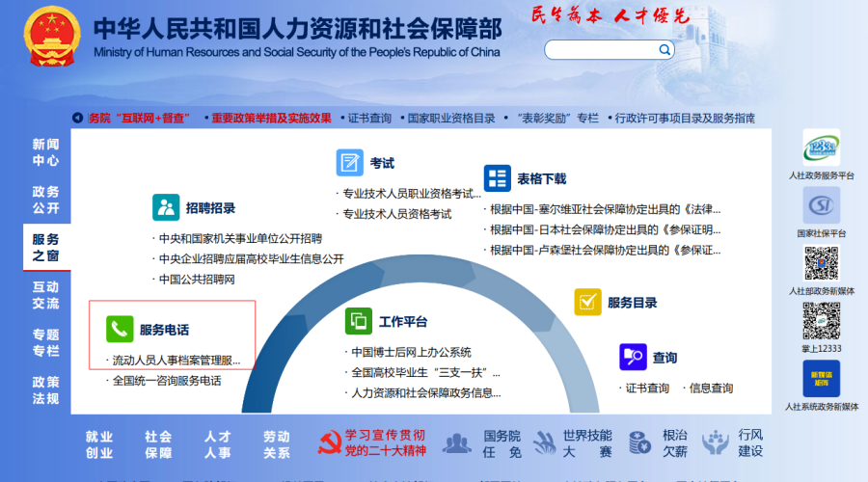Open the 专题专栏 tab

click(45, 342)
